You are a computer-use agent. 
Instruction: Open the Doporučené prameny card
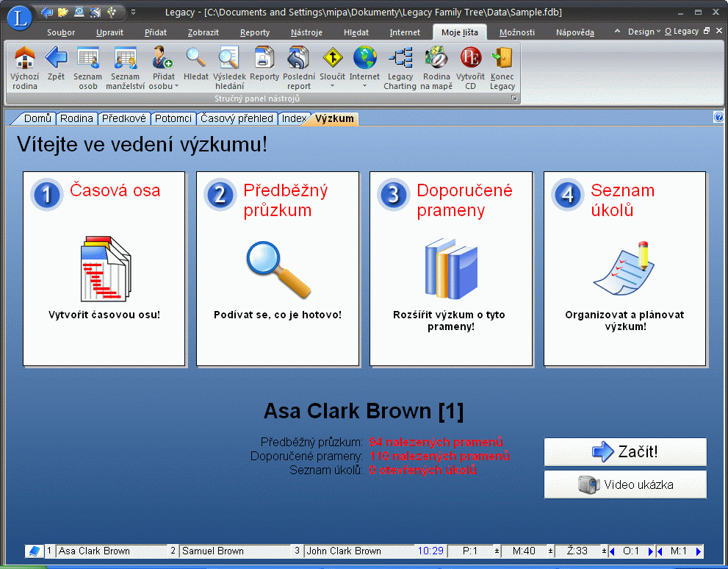[451, 269]
